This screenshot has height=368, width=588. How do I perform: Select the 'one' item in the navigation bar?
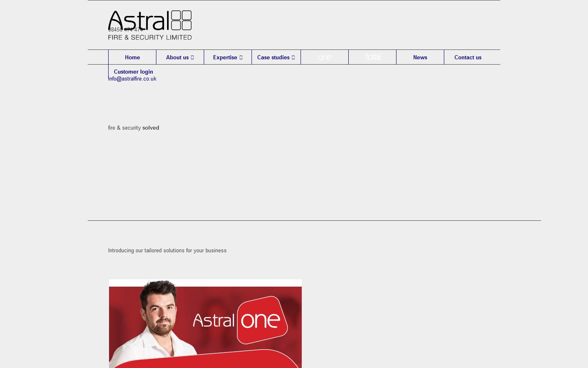(324, 57)
